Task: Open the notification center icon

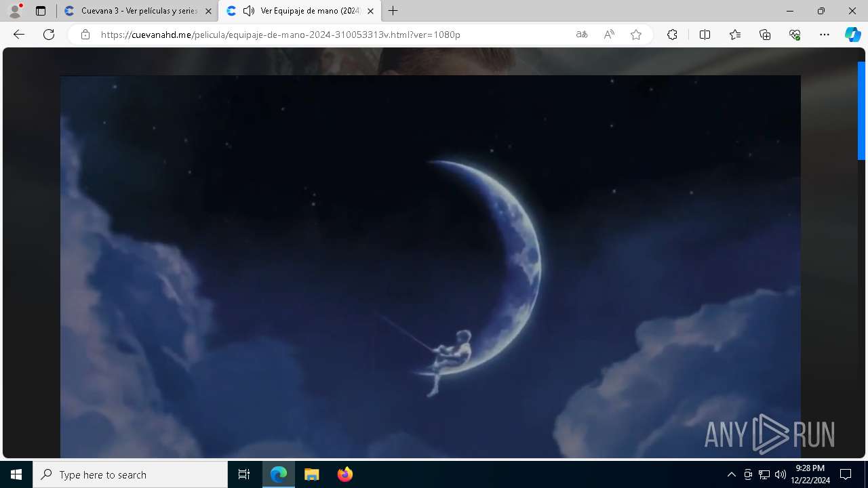Action: [x=846, y=474]
